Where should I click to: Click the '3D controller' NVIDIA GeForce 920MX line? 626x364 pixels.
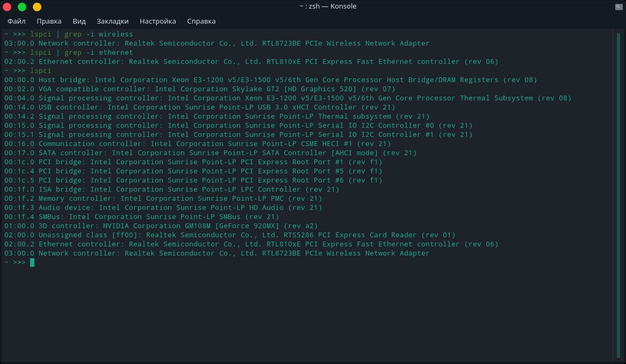click(x=161, y=226)
